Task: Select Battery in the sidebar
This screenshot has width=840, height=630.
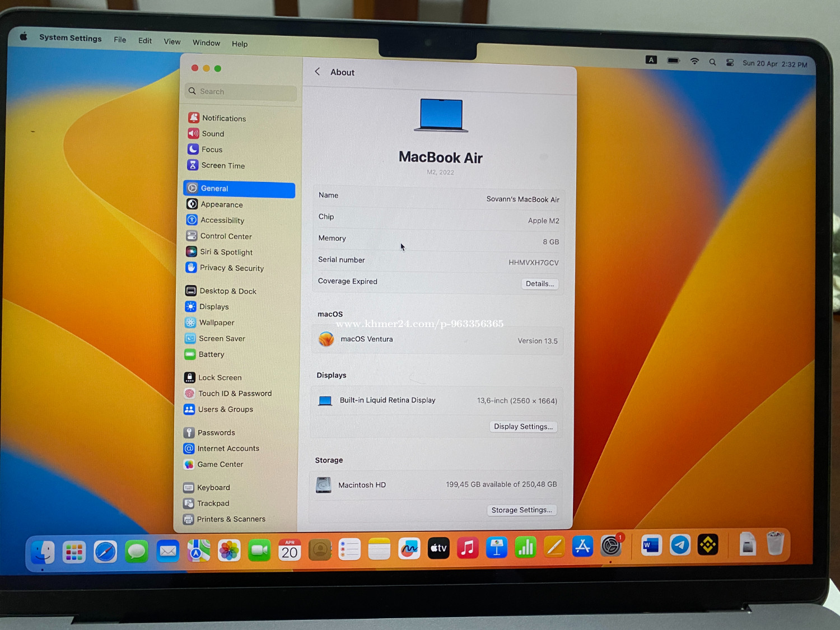Action: point(211,354)
